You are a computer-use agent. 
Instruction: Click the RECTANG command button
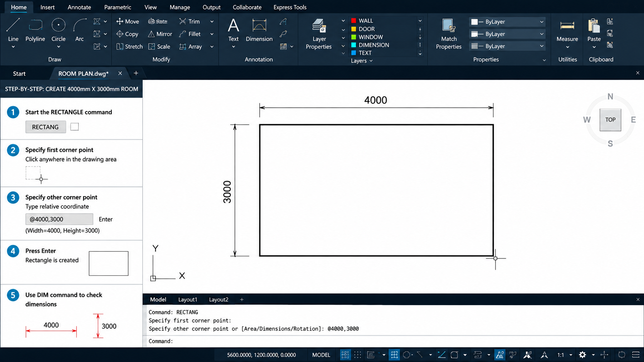[45, 127]
